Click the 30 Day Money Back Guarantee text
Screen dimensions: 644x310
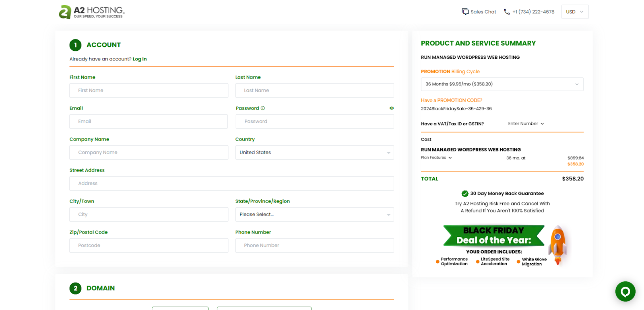507,194
